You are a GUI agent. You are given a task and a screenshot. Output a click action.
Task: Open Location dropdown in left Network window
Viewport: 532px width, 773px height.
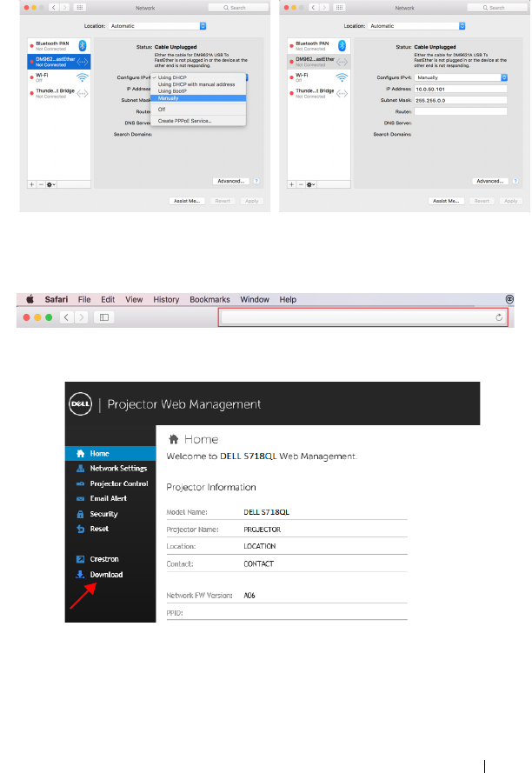157,25
